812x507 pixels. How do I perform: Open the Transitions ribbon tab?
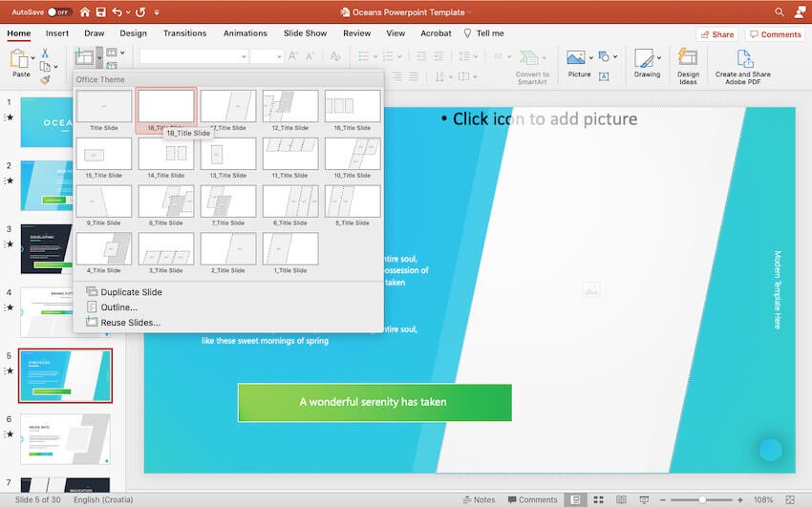[x=184, y=33]
